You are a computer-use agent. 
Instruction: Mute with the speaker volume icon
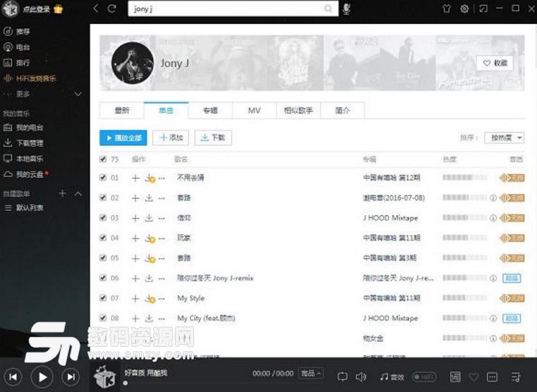(x=361, y=377)
